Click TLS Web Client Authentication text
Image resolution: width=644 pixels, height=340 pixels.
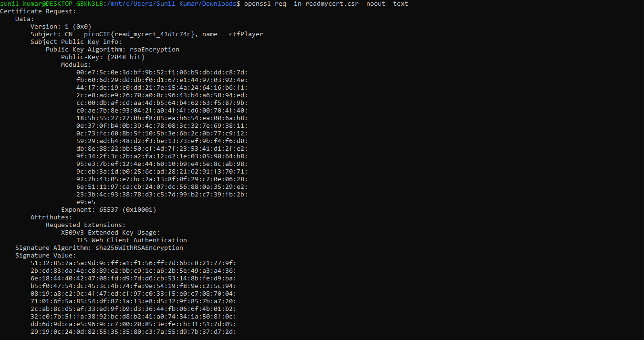pos(132,240)
